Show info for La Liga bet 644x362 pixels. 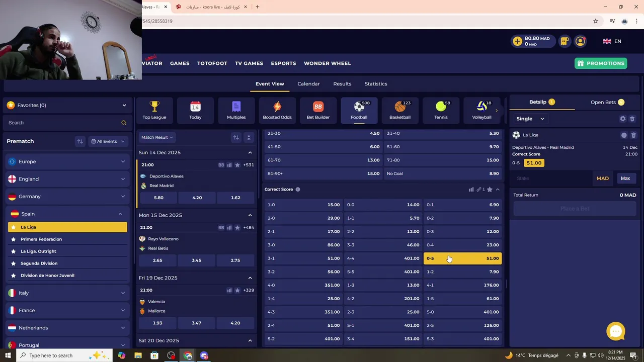coord(624,135)
